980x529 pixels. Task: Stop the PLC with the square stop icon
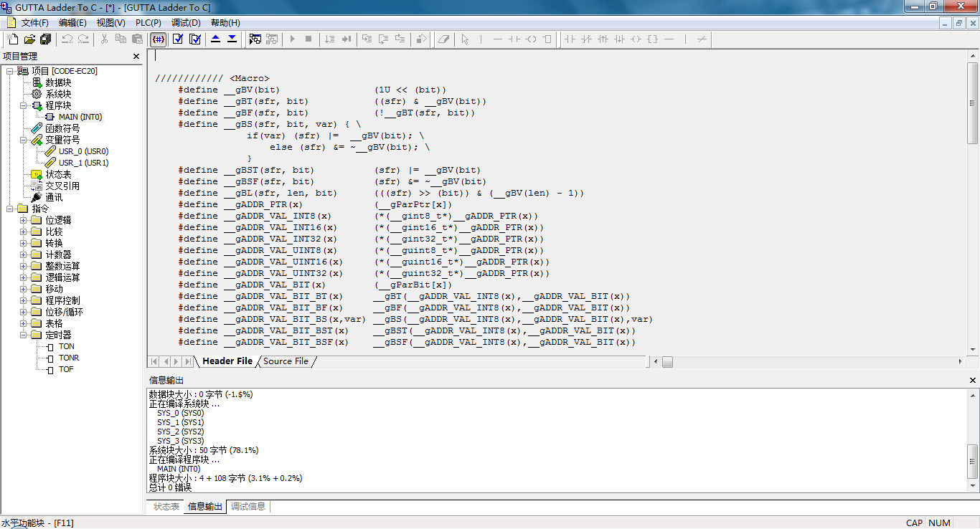click(x=308, y=39)
